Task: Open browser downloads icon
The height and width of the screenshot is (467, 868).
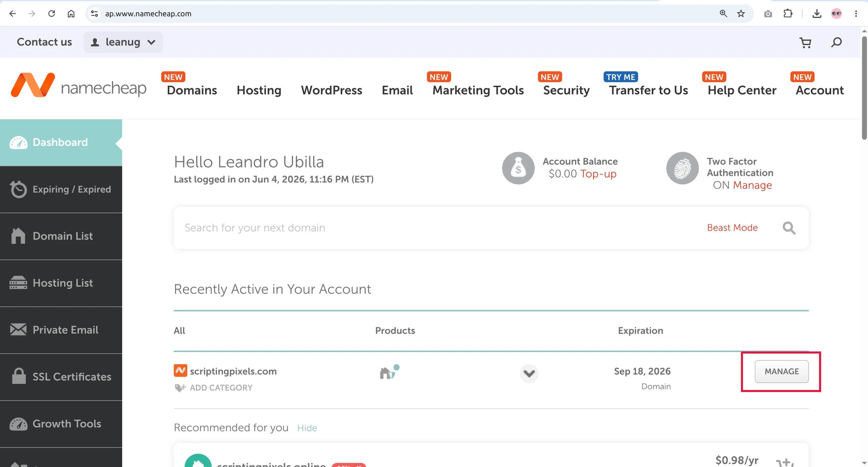Action: [x=817, y=14]
